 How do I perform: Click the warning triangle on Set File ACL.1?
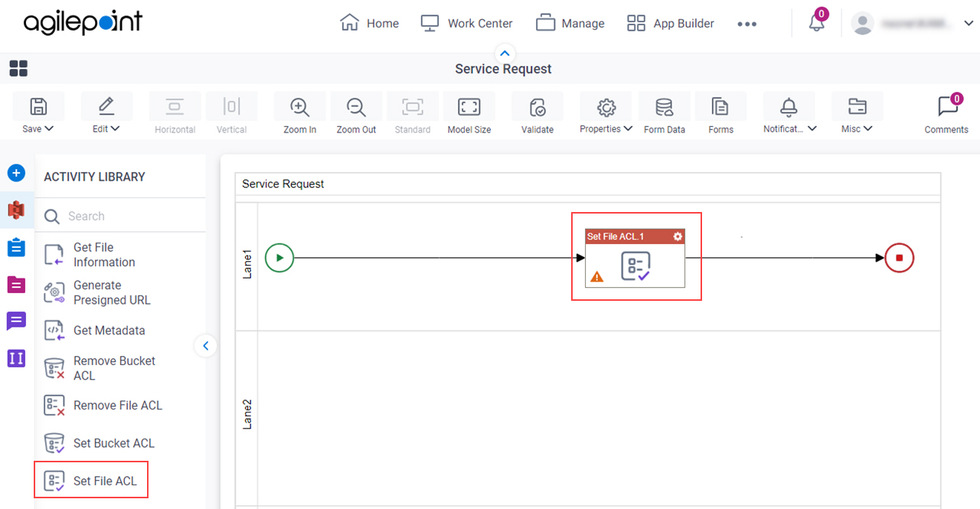(x=597, y=276)
